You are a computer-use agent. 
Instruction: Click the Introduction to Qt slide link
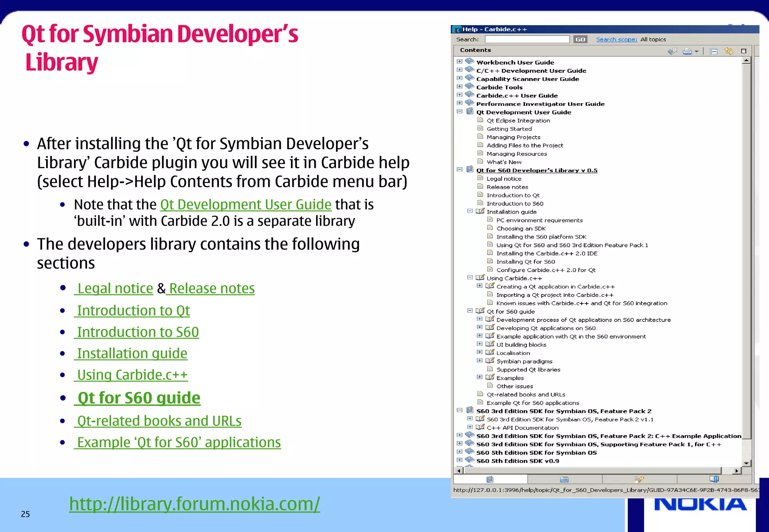click(x=132, y=310)
